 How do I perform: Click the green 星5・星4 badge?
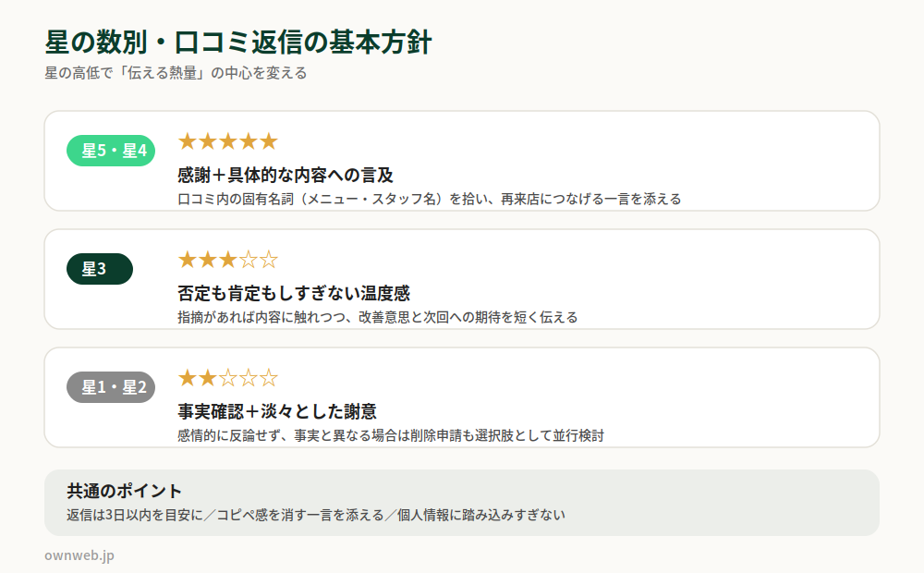pyautogui.click(x=111, y=151)
